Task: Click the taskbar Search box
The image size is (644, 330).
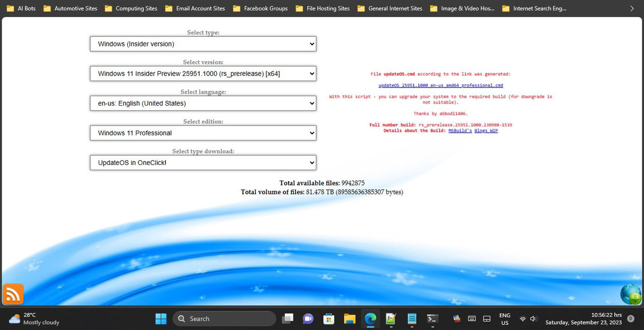Action: 224,318
